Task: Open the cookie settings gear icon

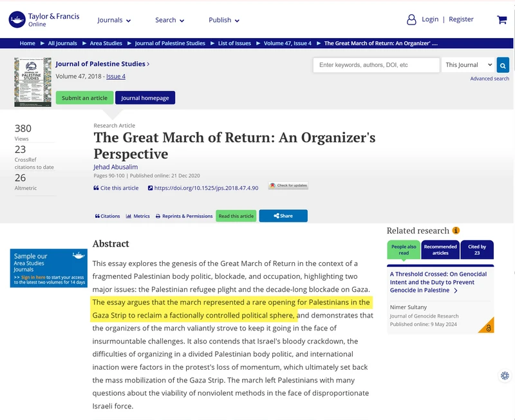Action: click(x=505, y=376)
